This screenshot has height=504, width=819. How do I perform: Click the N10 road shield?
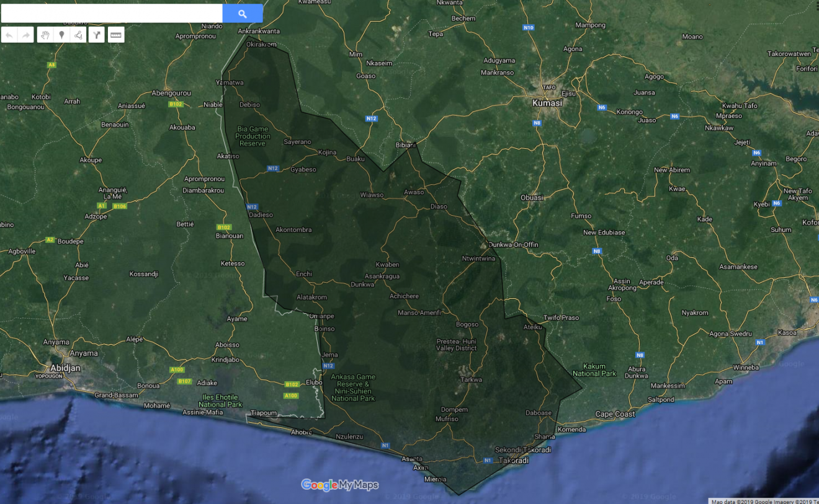pos(528,28)
